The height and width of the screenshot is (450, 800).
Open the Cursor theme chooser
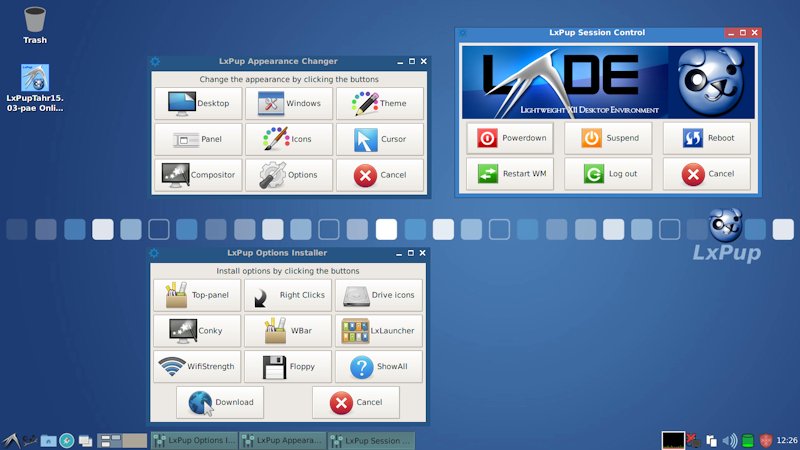tap(380, 139)
